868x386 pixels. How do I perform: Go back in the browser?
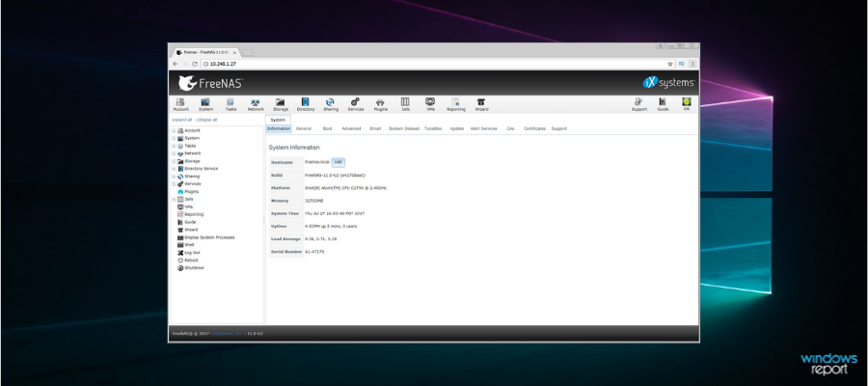pos(176,64)
